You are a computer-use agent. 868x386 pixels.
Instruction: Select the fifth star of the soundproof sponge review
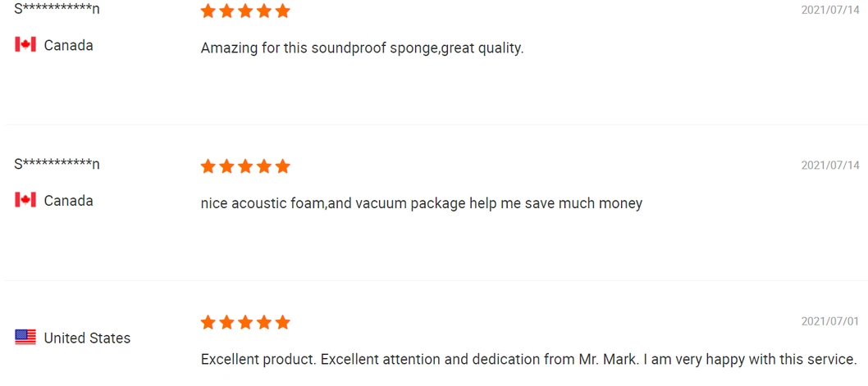point(282,11)
